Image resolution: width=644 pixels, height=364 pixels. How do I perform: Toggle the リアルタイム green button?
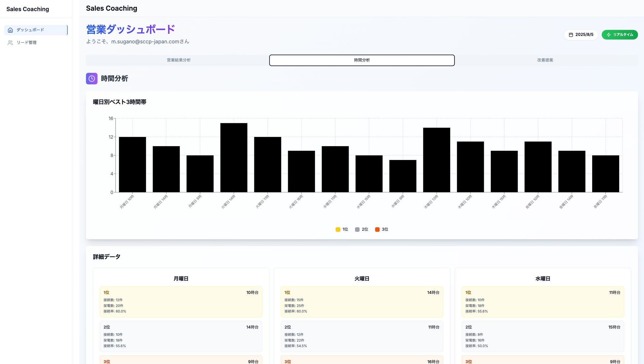[620, 35]
